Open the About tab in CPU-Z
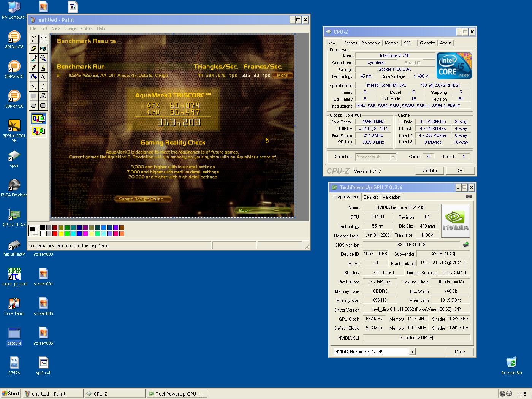Viewport: 532px width, 399px height. tap(446, 43)
